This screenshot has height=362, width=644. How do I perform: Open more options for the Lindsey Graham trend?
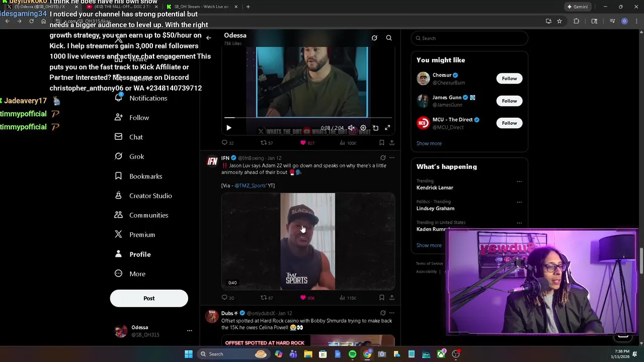(519, 202)
